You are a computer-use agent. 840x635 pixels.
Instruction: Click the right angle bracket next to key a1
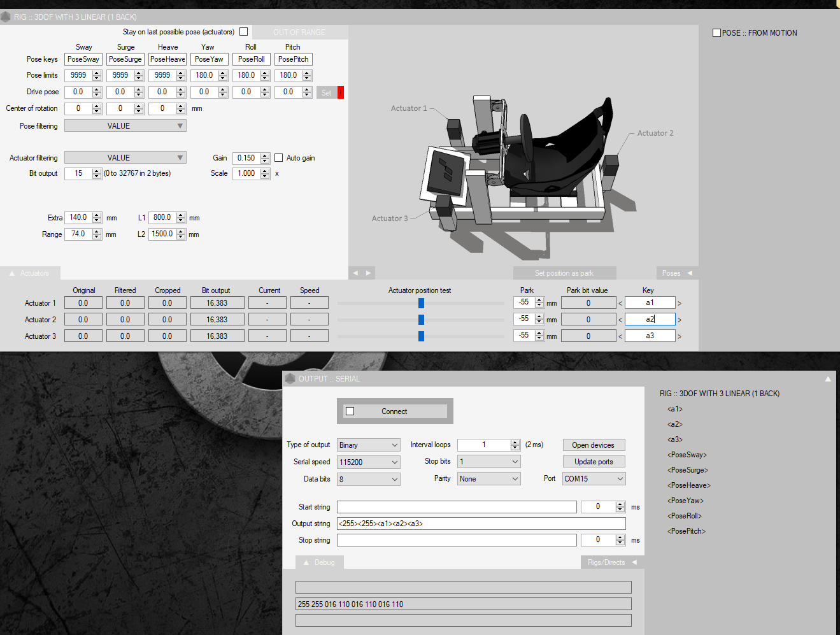(680, 303)
